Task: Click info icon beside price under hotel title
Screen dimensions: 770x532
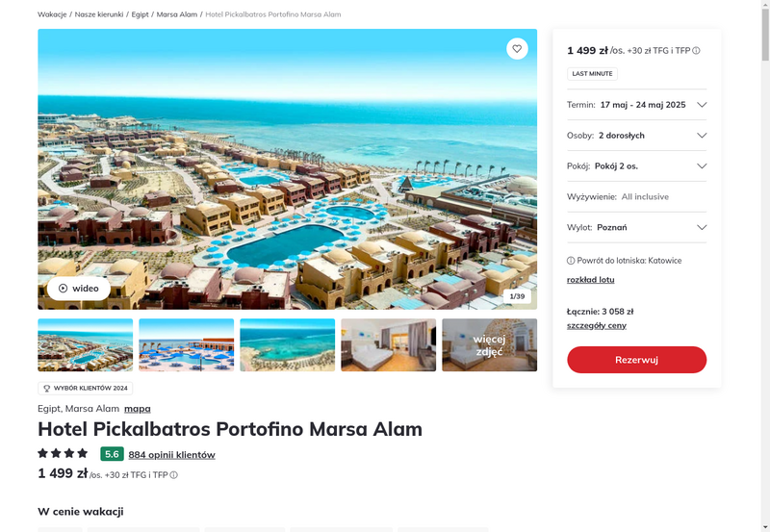Action: [x=174, y=475]
